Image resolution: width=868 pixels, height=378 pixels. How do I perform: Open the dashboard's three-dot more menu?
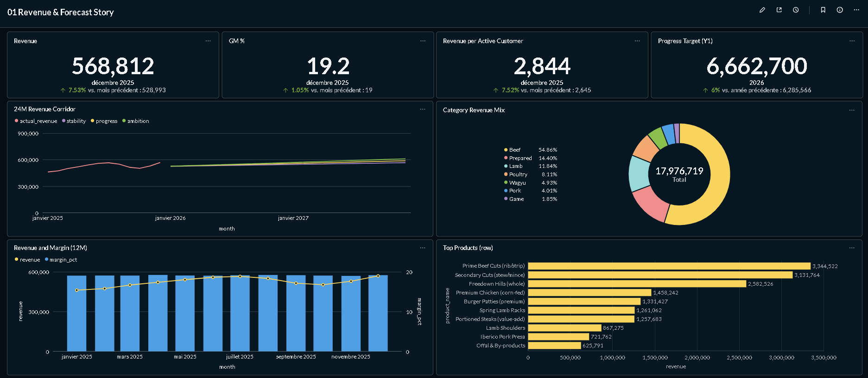(856, 10)
